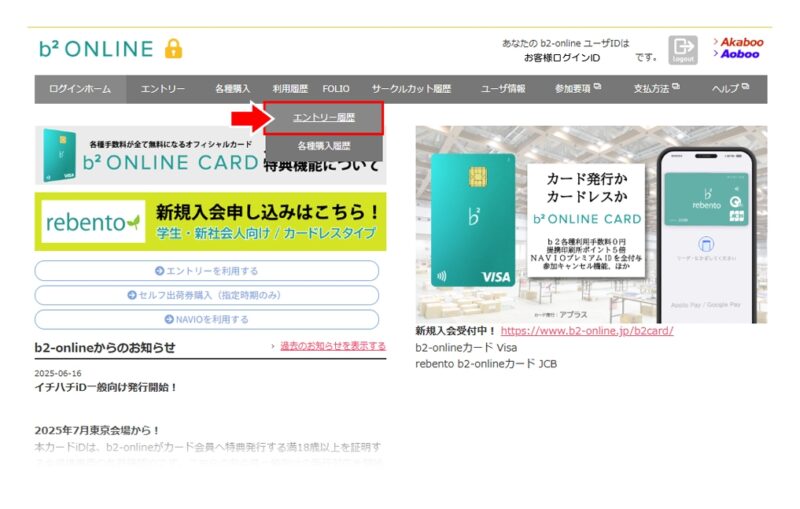Viewport: 800px width, 509px height.
Task: Go to サークルカット履歴 page
Action: tap(411, 89)
